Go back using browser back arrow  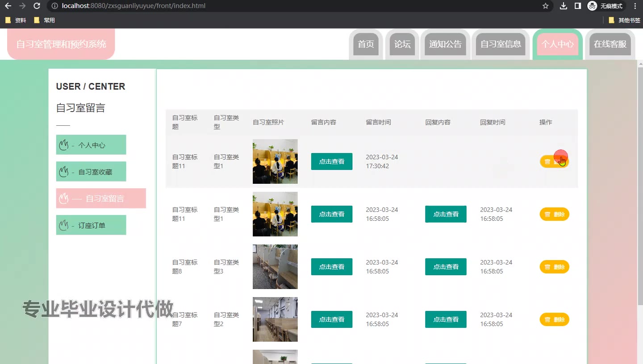(x=8, y=6)
